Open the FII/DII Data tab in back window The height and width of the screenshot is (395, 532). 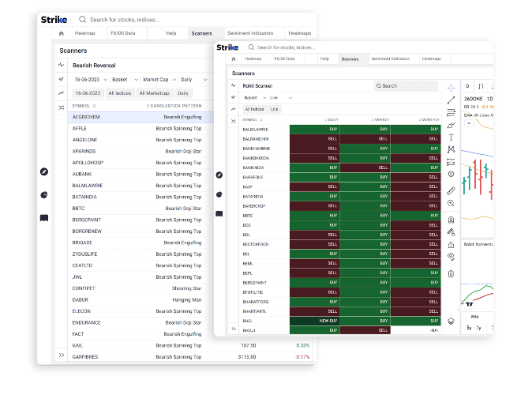point(123,33)
